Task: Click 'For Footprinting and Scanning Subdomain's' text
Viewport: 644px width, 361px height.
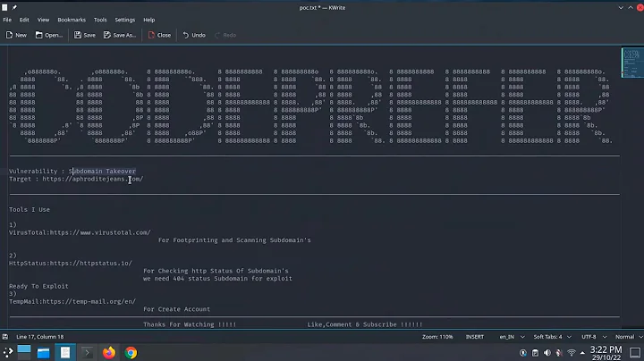Action: tap(234, 240)
